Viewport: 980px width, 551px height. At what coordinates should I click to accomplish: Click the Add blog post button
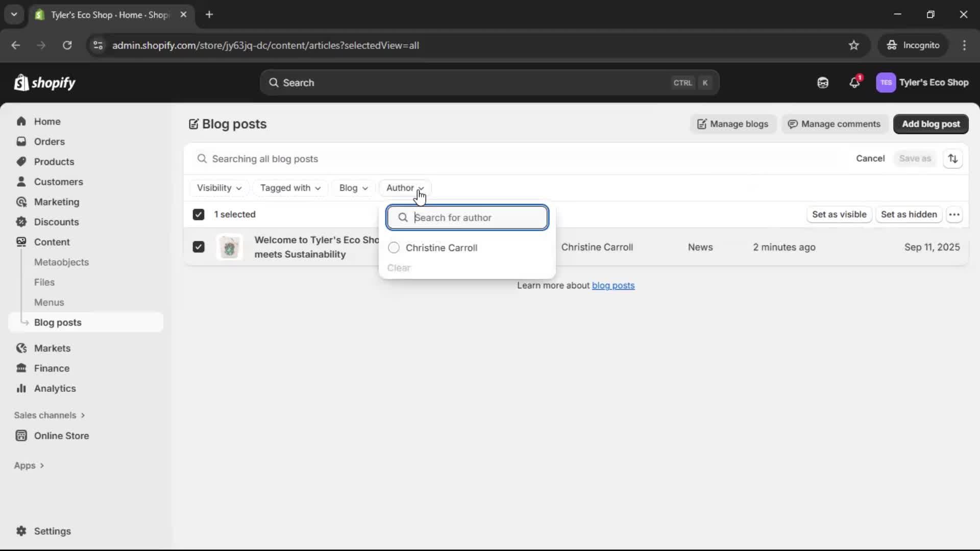coord(930,124)
